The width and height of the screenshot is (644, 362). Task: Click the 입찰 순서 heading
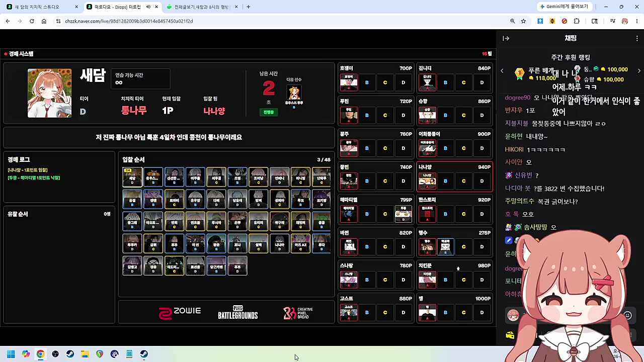[x=133, y=159]
